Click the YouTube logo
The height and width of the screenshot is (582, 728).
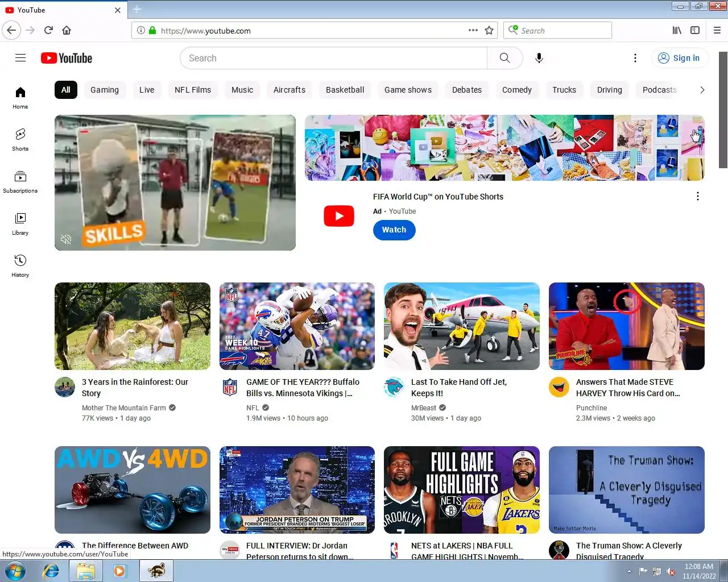[x=67, y=58]
